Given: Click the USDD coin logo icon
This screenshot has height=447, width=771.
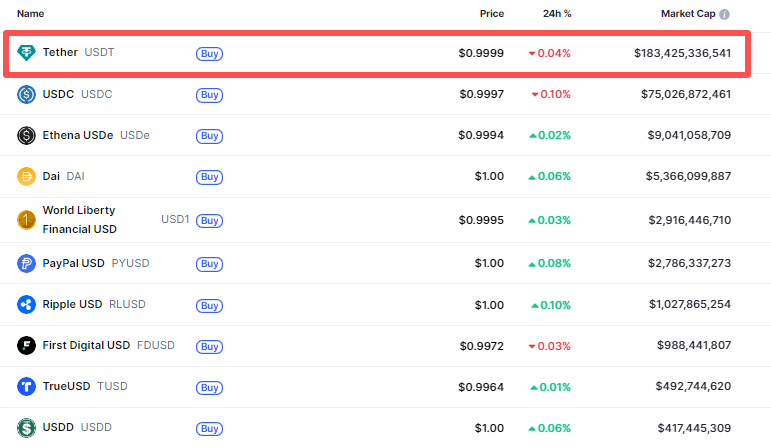Looking at the screenshot, I should [x=27, y=428].
